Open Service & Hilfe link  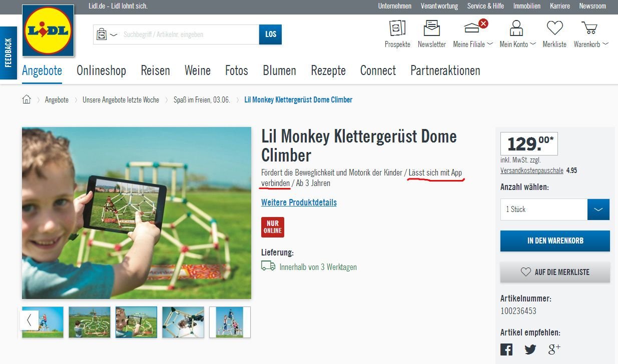[x=485, y=6]
